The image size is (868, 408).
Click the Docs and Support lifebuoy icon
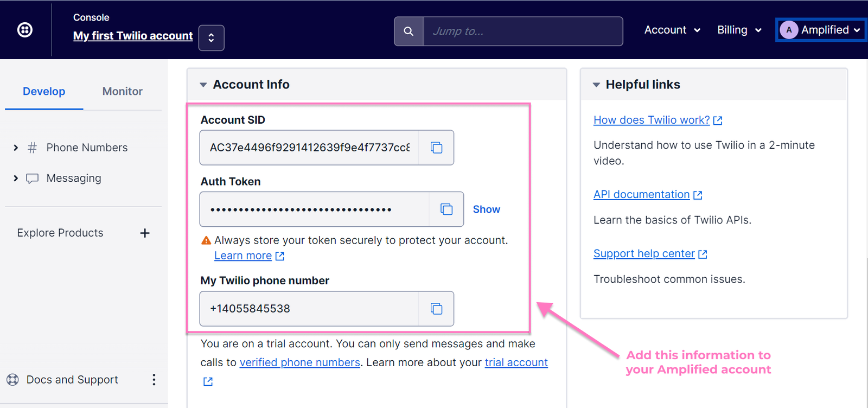pyautogui.click(x=12, y=380)
